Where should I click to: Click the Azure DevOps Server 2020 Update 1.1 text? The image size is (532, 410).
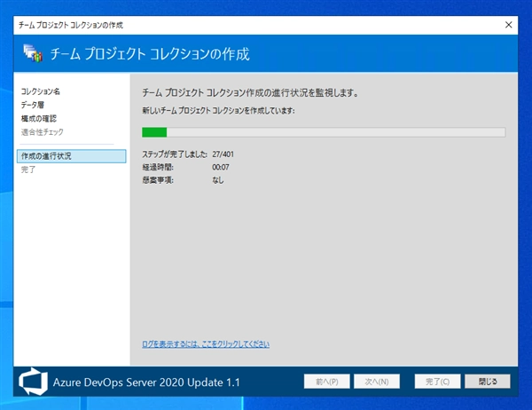pyautogui.click(x=146, y=382)
